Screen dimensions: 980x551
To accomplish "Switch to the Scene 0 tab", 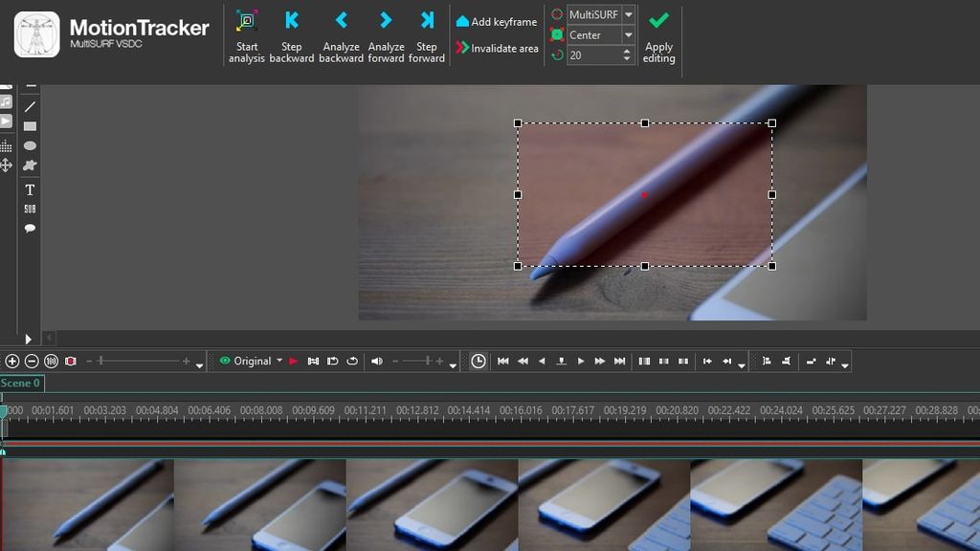I will coord(23,383).
